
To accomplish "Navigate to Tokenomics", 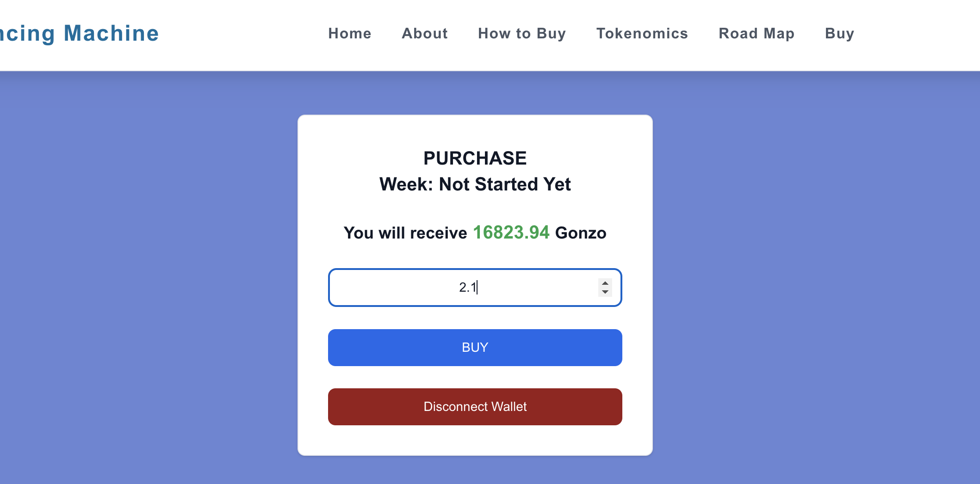I will (642, 33).
